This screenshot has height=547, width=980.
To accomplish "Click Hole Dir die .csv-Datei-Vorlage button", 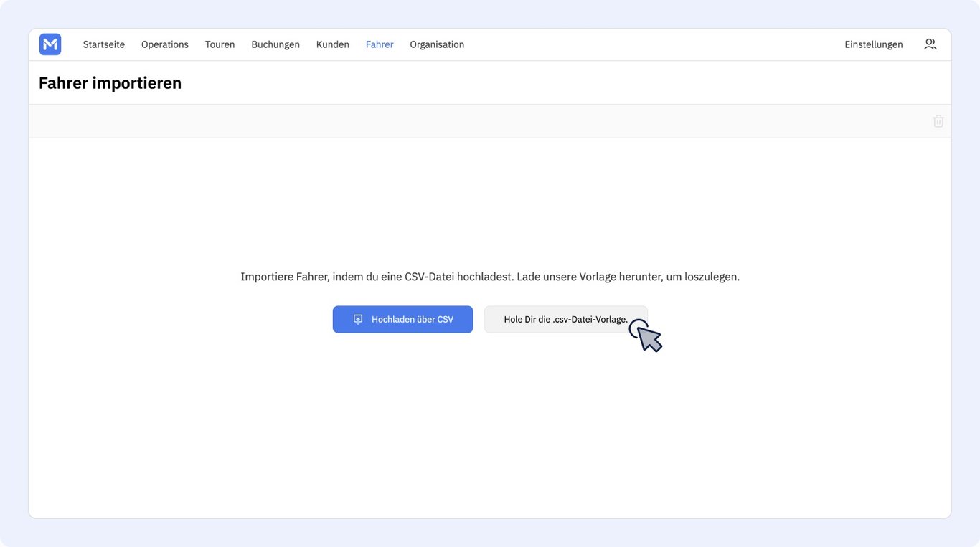I will coord(566,320).
